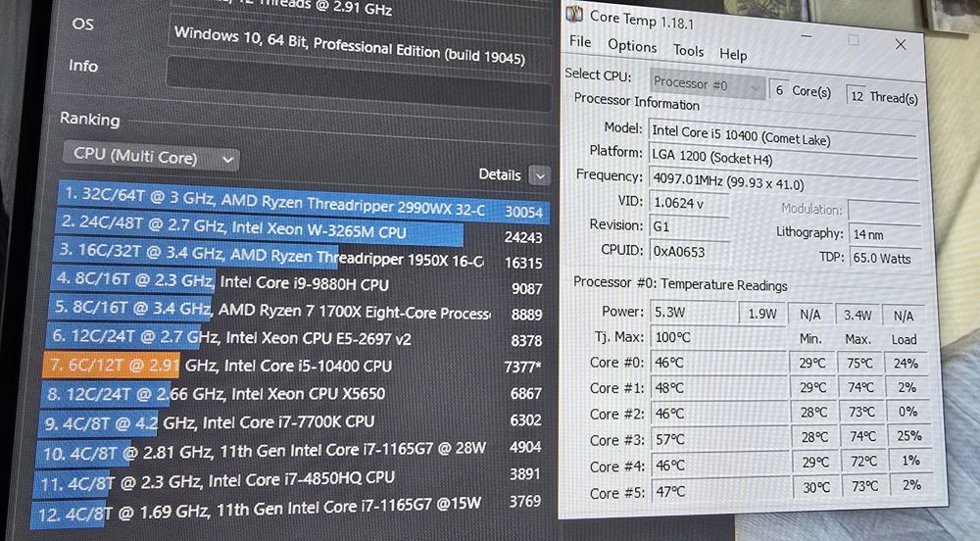Open the Tools menu in Core Temp
The height and width of the screenshot is (541, 980).
688,51
